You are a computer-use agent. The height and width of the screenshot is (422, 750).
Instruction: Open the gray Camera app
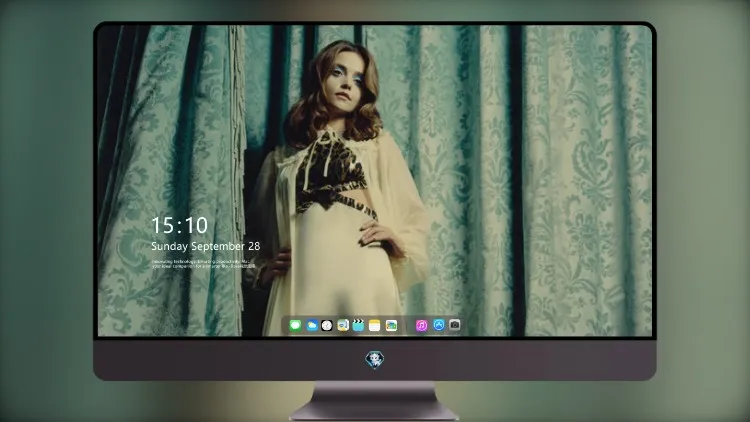click(x=455, y=325)
